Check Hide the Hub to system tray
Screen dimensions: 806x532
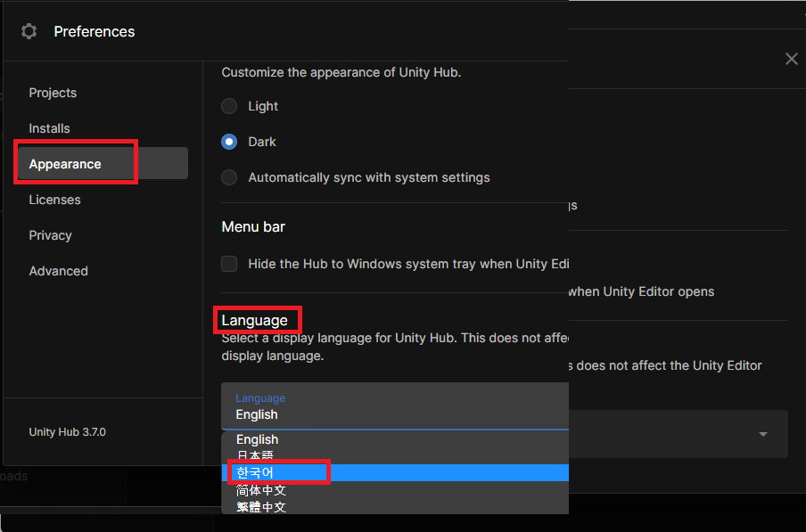(x=229, y=264)
